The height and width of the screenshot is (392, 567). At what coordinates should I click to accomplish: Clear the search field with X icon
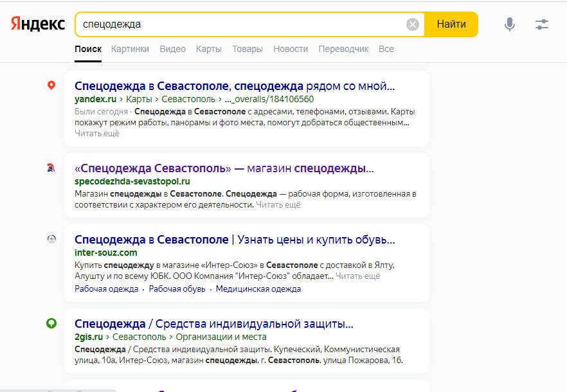(x=413, y=24)
